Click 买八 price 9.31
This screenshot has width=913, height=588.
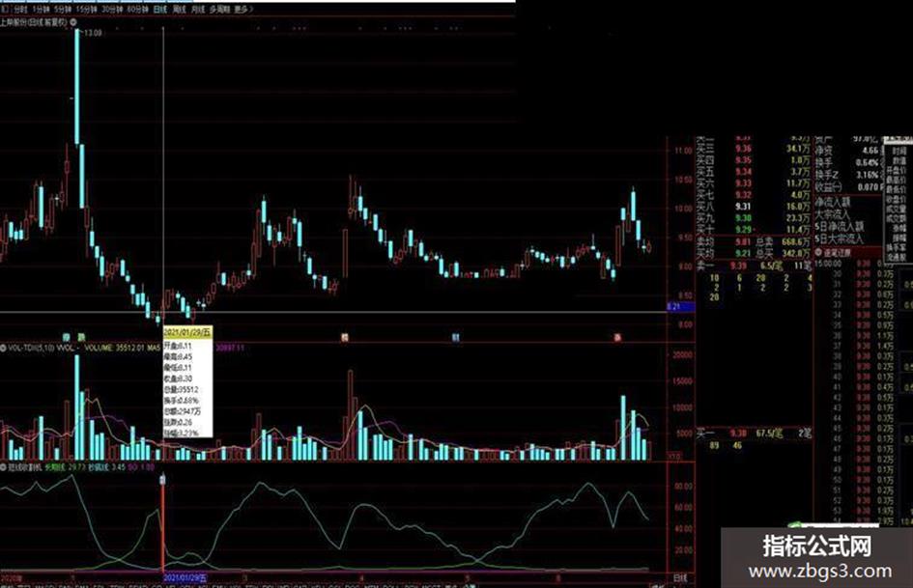742,206
